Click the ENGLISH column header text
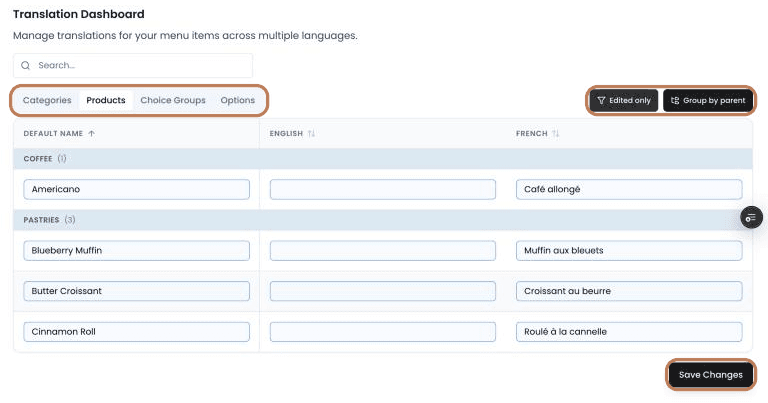This screenshot has height=403, width=768. click(x=286, y=133)
